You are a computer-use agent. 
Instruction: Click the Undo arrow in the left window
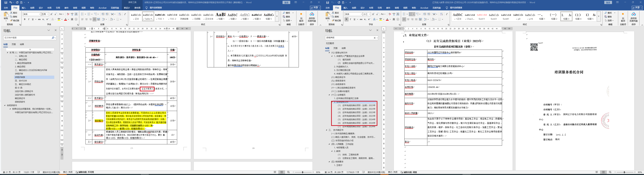coord(11,3)
